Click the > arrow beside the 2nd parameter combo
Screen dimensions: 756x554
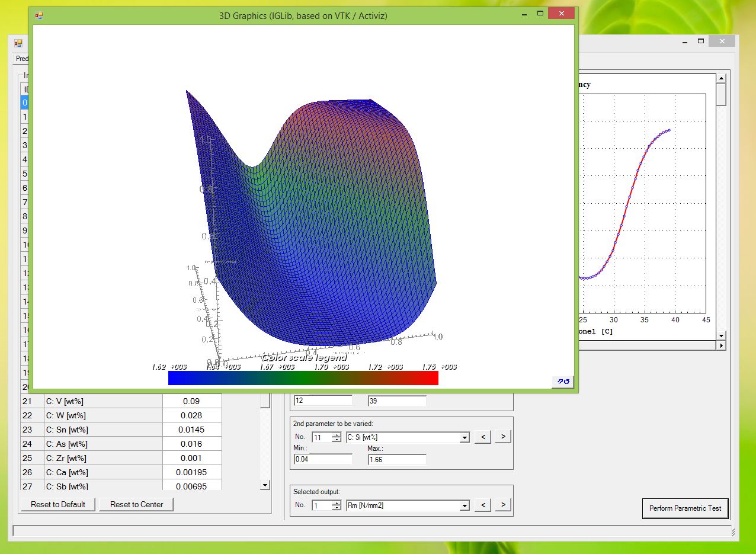(502, 437)
